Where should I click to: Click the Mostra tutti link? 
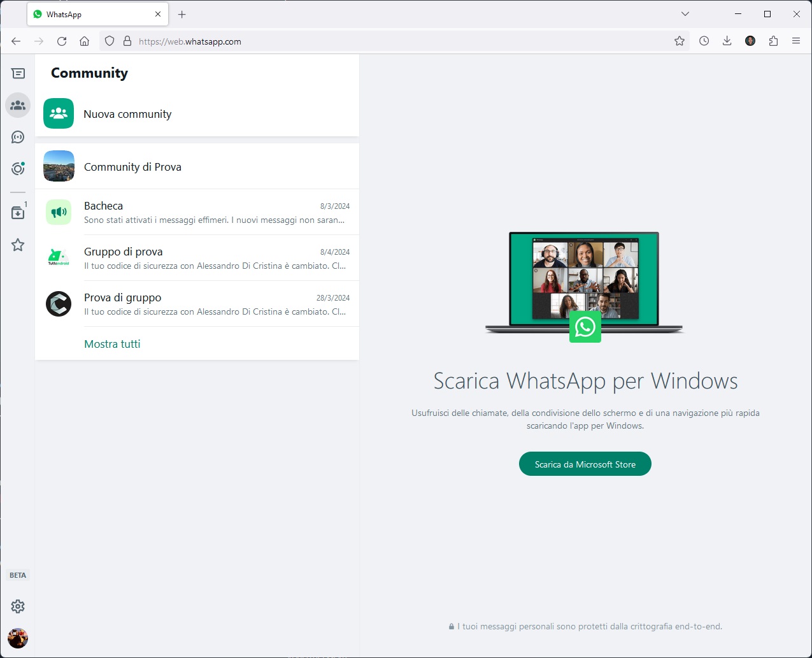coord(112,344)
